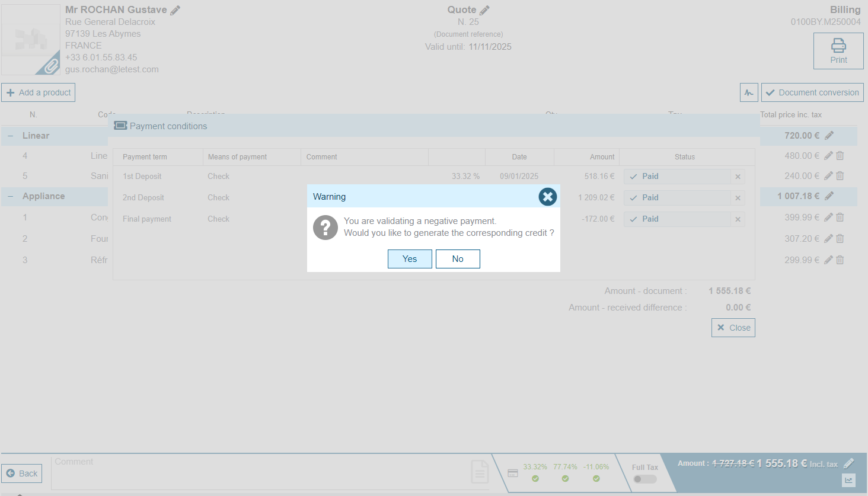
Task: Open the paperclip attachment icon
Action: [x=51, y=65]
